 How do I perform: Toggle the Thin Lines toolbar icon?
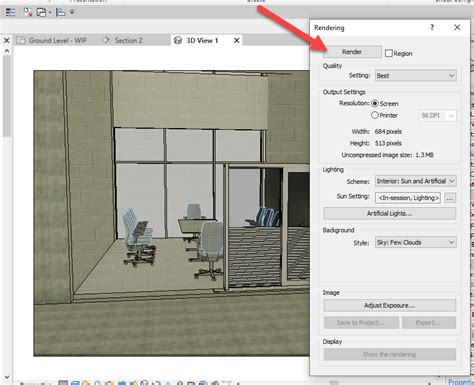click(10, 12)
